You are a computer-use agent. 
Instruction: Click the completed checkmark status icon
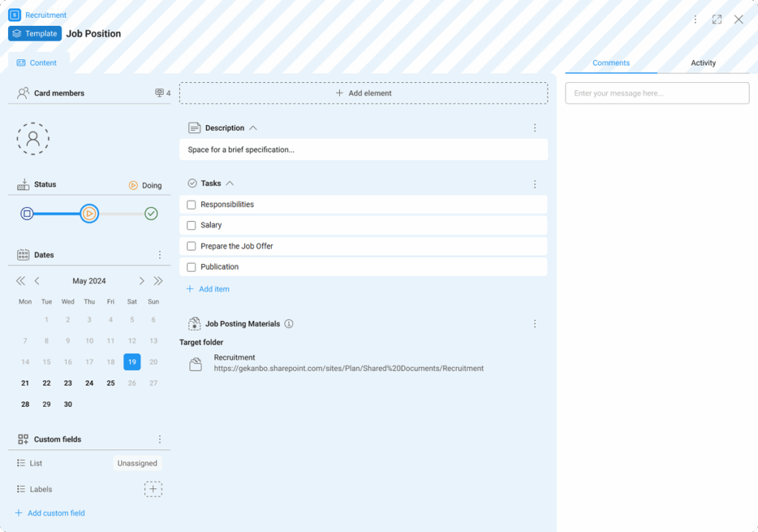(x=151, y=214)
